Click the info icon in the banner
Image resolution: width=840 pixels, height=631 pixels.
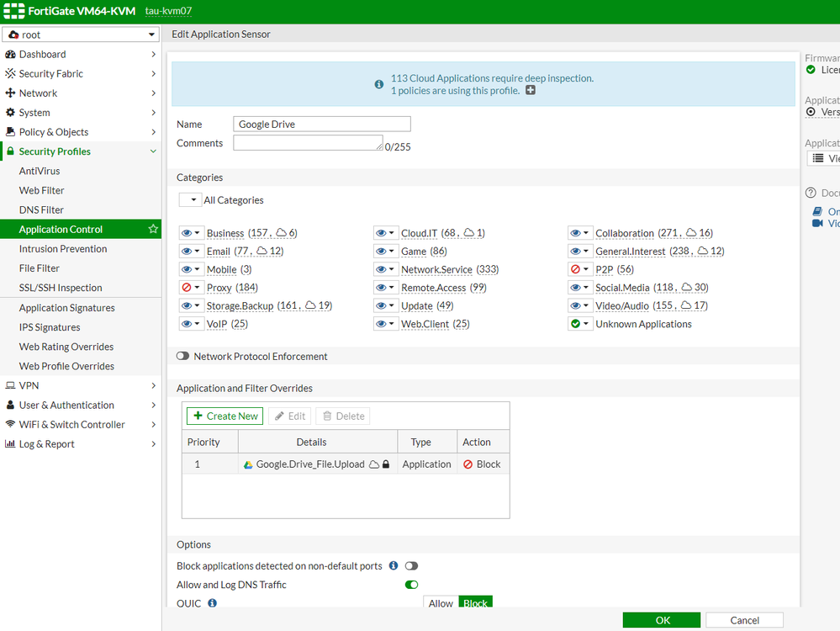378,84
